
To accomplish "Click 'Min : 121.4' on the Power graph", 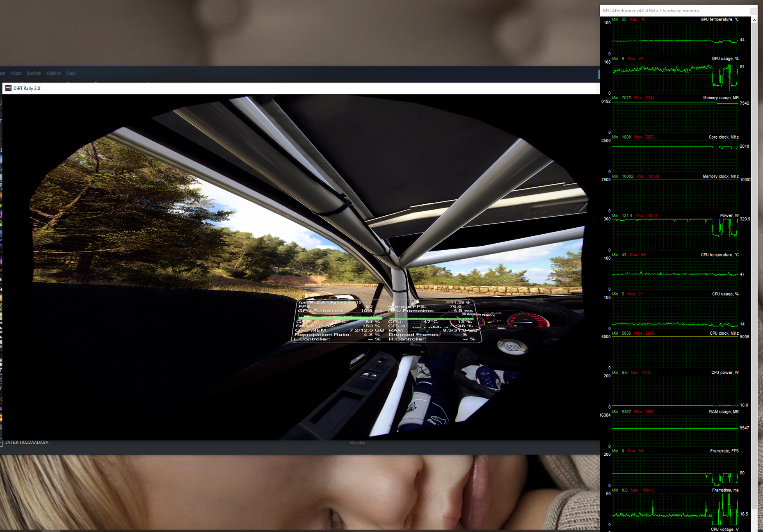I will click(622, 216).
